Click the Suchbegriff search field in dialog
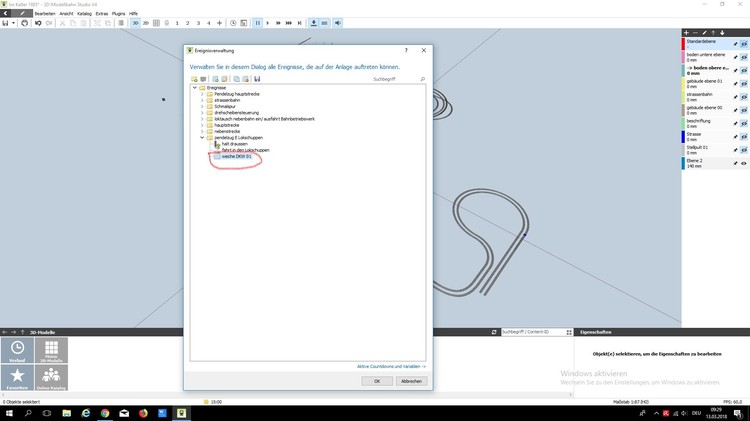Image resolution: width=750 pixels, height=421 pixels. (x=394, y=79)
